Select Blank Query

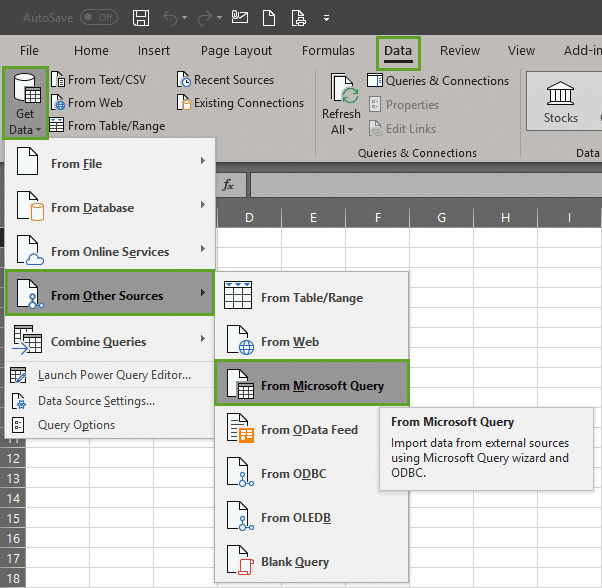tap(312, 561)
